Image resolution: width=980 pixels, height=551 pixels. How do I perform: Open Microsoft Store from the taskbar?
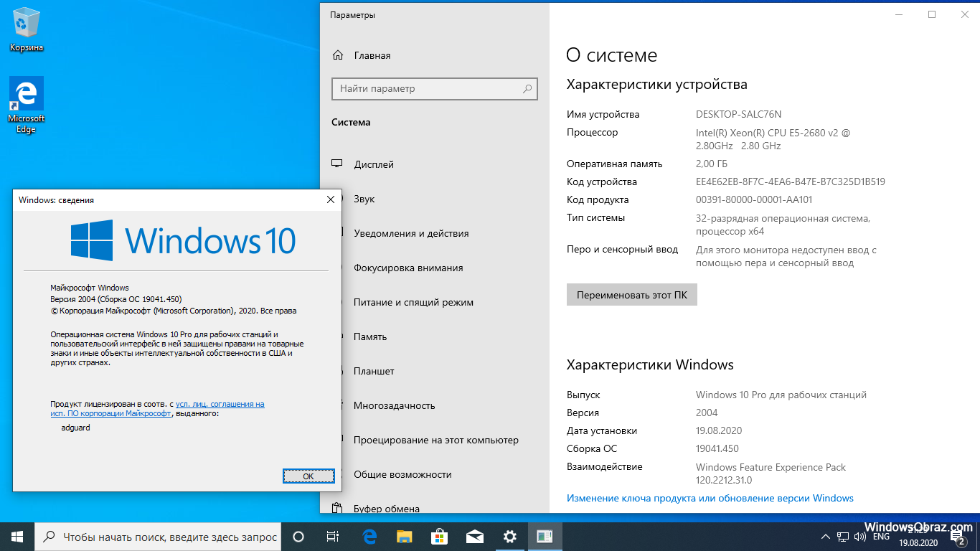click(440, 537)
